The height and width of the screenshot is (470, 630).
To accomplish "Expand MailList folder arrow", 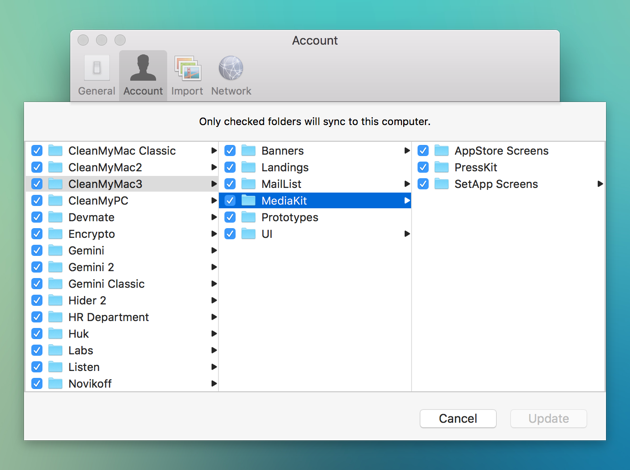I will point(407,184).
